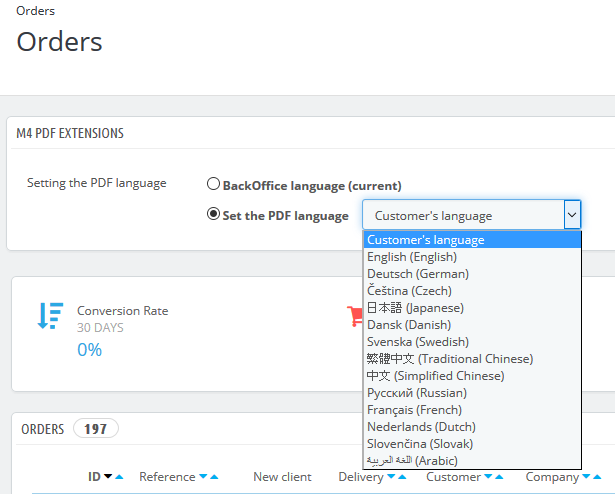
Task: Sort ID column descending arrow
Action: point(108,476)
